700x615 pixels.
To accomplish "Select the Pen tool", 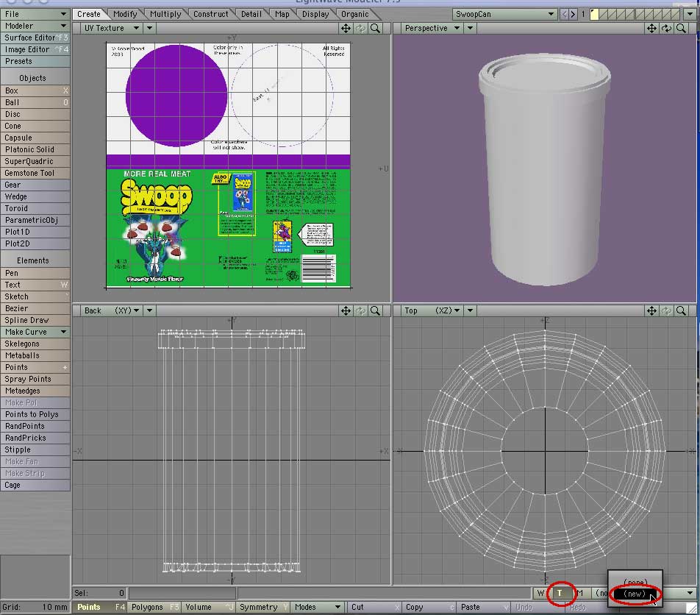I will pyautogui.click(x=35, y=273).
